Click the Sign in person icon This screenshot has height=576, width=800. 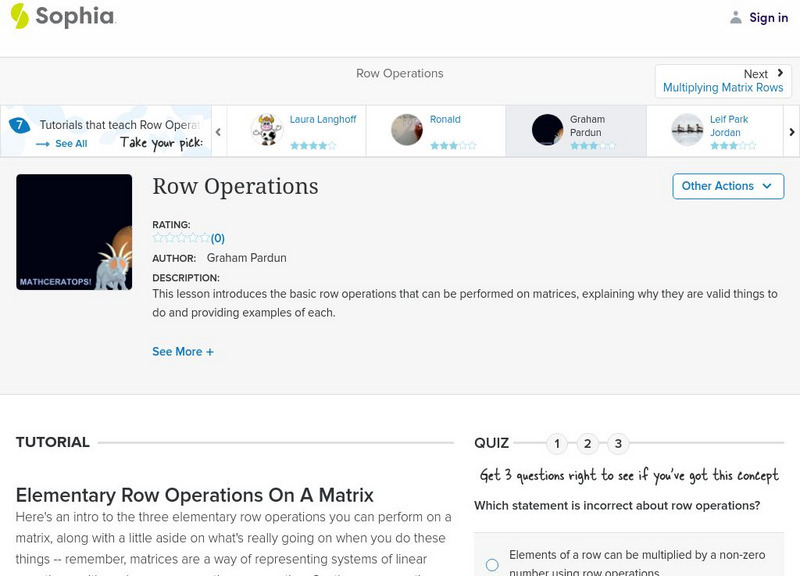point(735,16)
